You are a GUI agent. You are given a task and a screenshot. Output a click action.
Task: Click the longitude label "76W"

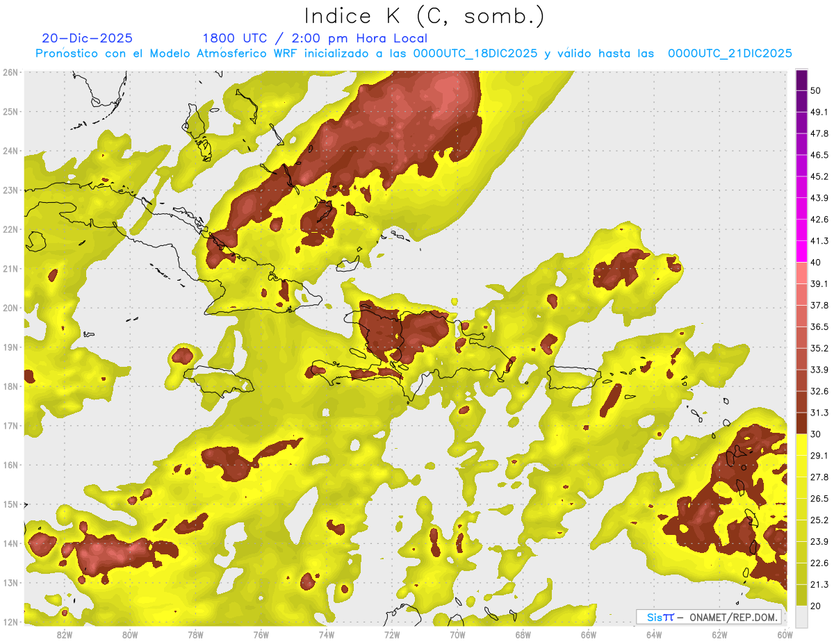pos(261,635)
